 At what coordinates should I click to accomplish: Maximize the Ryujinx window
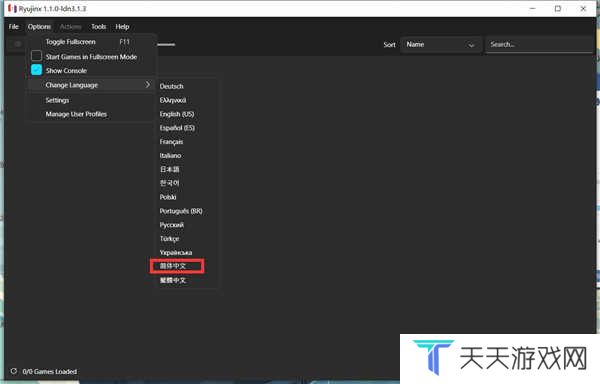click(x=558, y=8)
